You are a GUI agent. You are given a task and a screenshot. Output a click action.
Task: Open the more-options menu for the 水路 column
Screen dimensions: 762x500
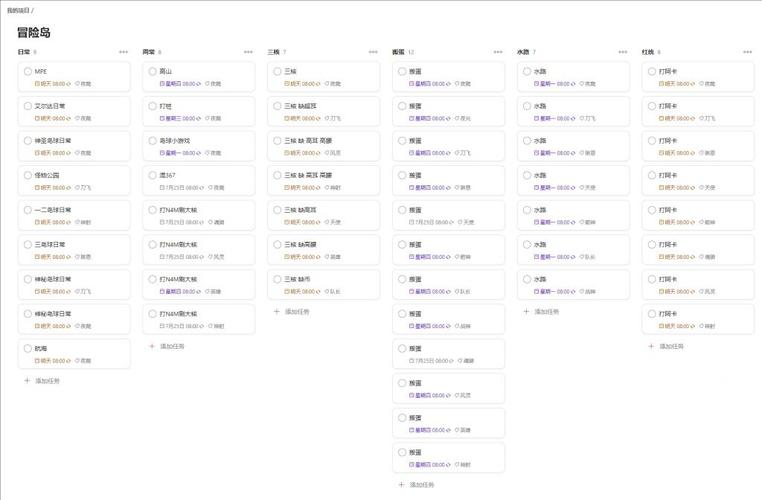click(623, 52)
